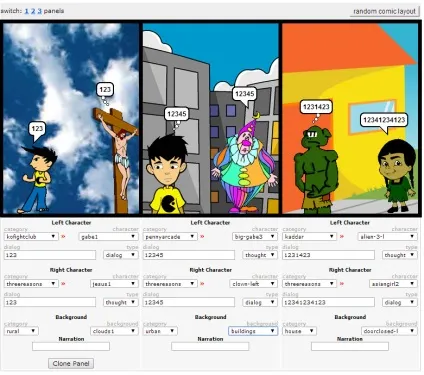Click the 1231423 dialog input field
The width and height of the screenshot is (424, 375).
pyautogui.click(x=328, y=255)
